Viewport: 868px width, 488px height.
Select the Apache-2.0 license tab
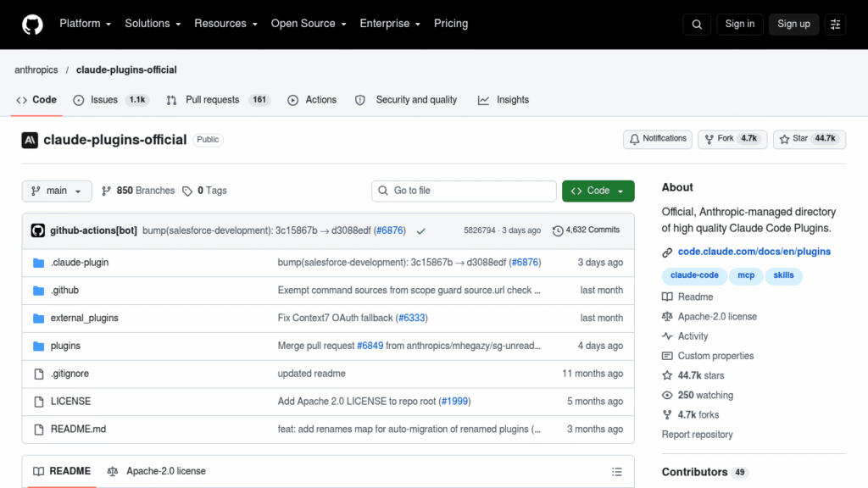(157, 471)
